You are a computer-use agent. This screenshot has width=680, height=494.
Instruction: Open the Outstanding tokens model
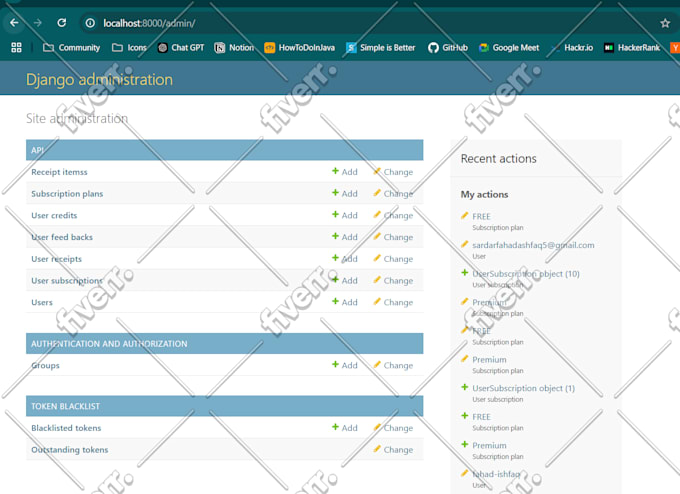[x=70, y=450]
